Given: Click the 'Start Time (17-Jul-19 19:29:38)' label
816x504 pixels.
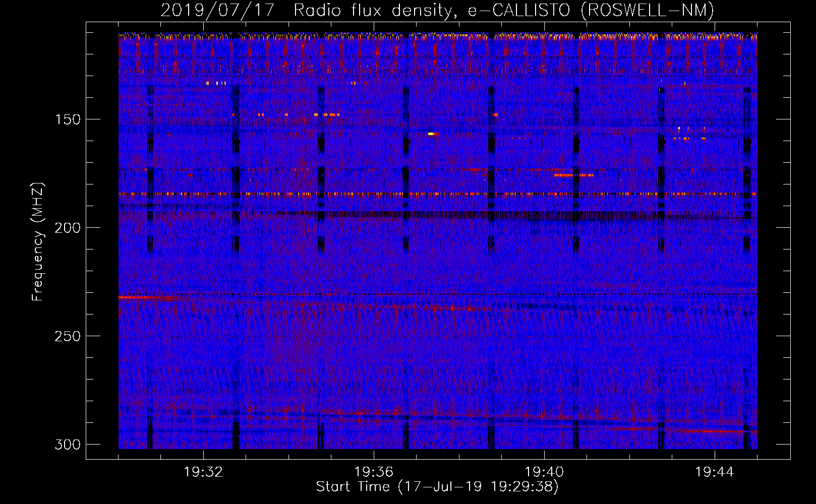Looking at the screenshot, I should point(437,487).
